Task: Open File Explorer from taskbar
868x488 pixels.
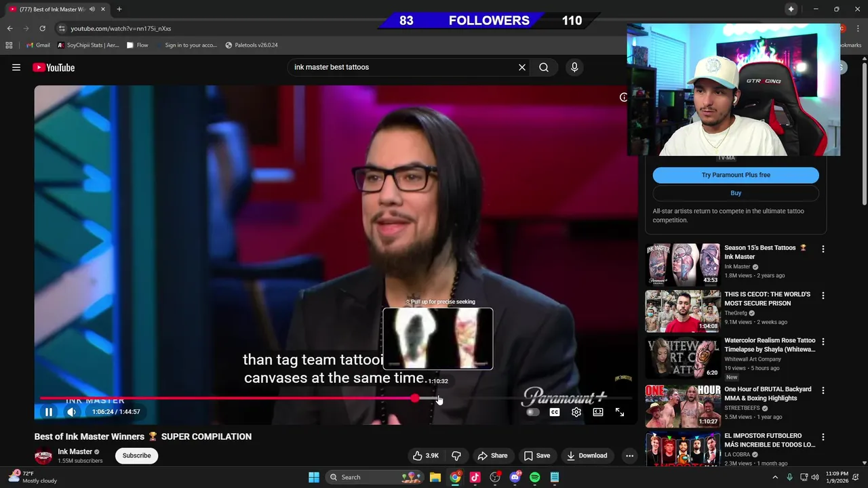Action: 435,477
